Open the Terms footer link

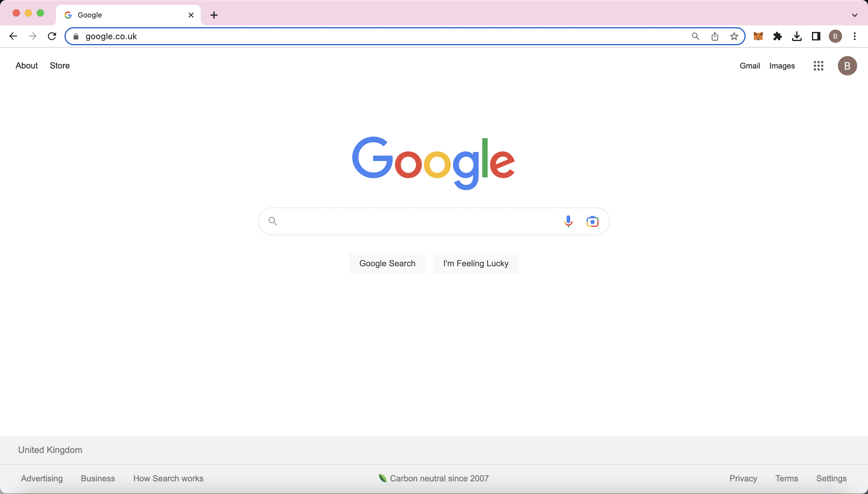coord(787,478)
